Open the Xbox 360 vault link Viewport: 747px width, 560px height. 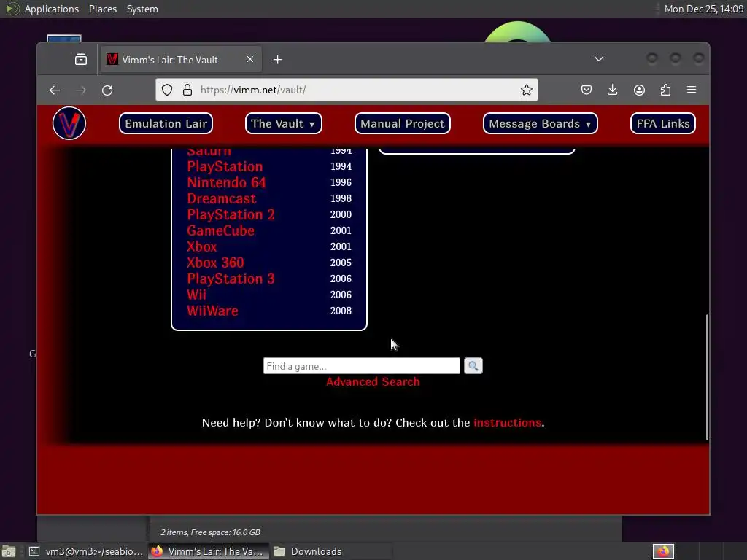click(215, 262)
